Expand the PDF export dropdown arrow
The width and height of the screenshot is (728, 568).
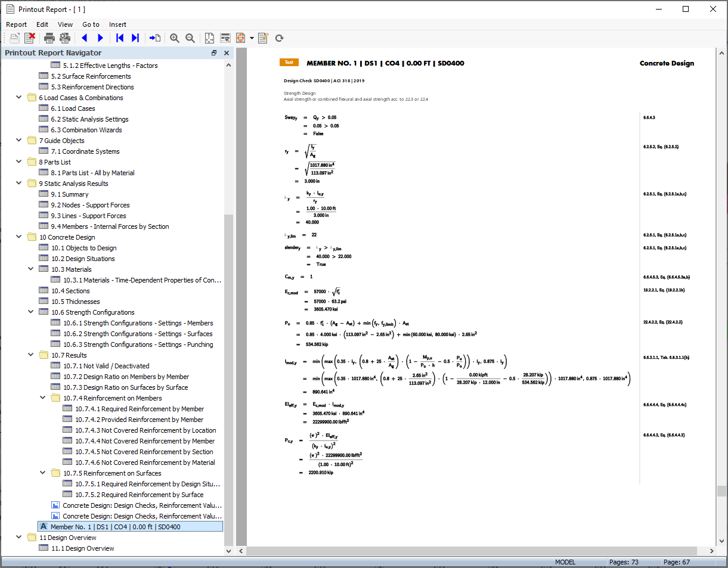pos(251,38)
